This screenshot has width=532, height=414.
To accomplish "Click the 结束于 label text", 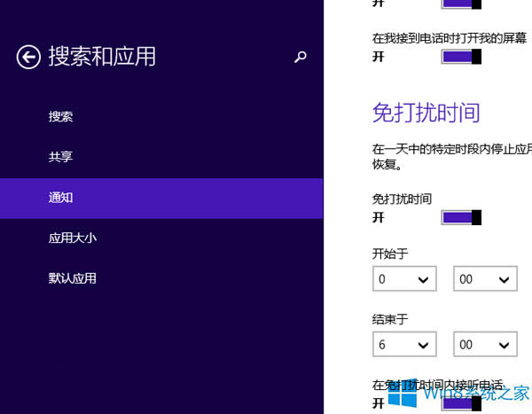I will point(390,319).
